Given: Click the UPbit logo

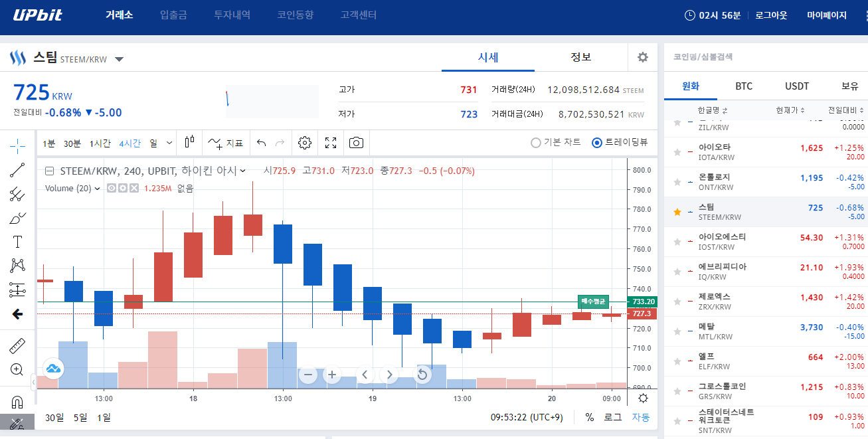Looking at the screenshot, I should tap(38, 15).
